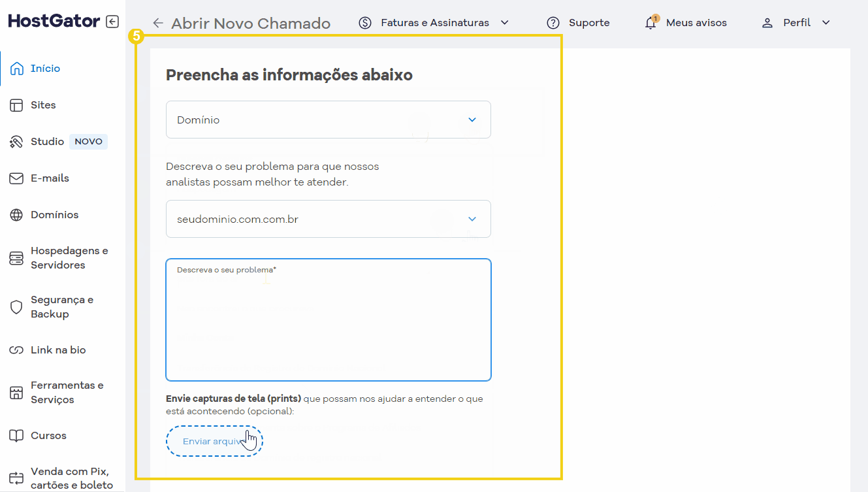868x492 pixels.
Task: Open Studio in the sidebar
Action: tap(47, 142)
